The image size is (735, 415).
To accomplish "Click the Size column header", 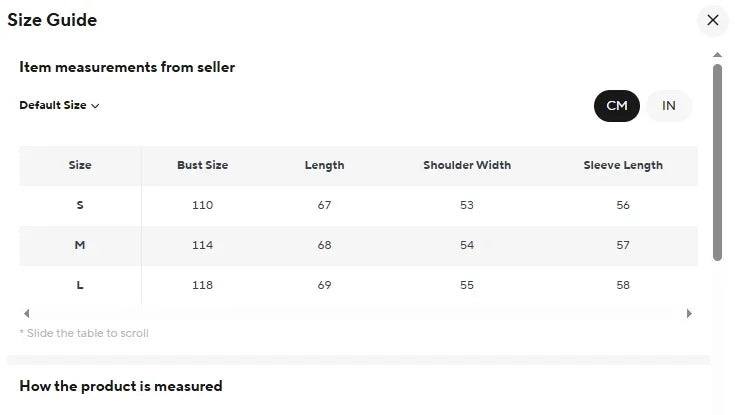I will click(80, 165).
